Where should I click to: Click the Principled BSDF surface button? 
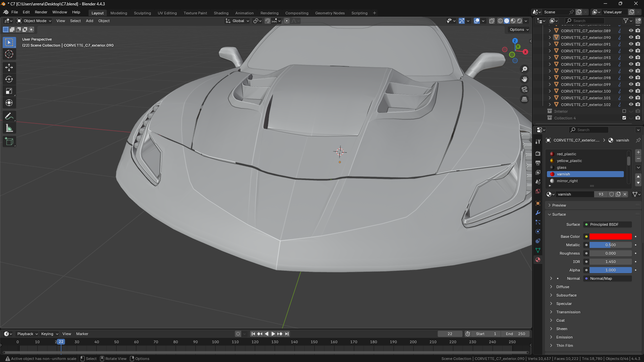pos(607,224)
